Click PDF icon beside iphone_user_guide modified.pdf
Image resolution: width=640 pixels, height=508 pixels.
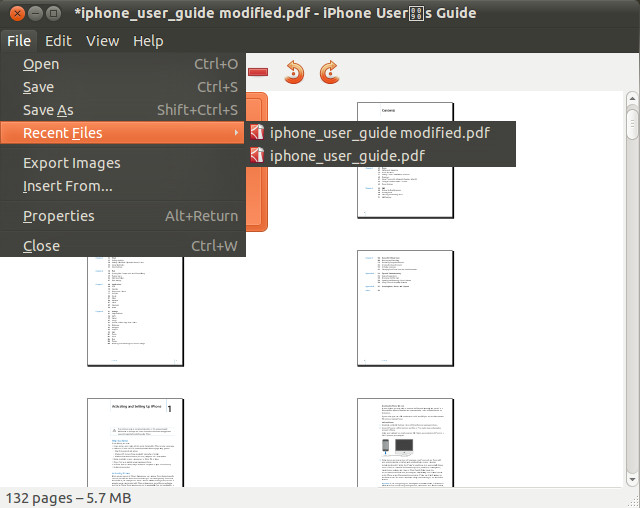tap(257, 133)
